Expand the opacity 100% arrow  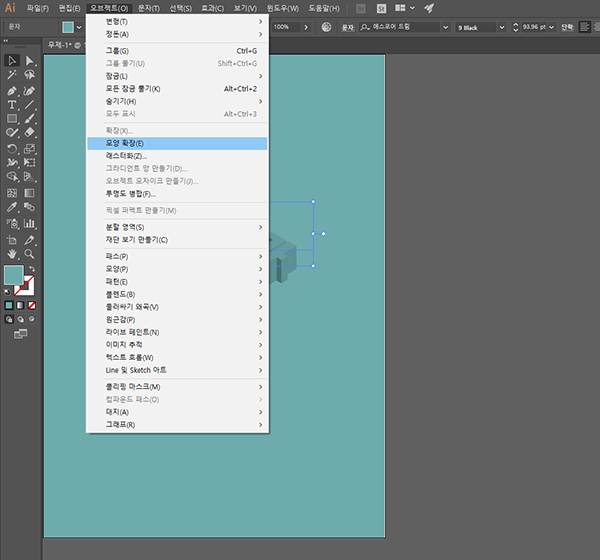coord(305,27)
